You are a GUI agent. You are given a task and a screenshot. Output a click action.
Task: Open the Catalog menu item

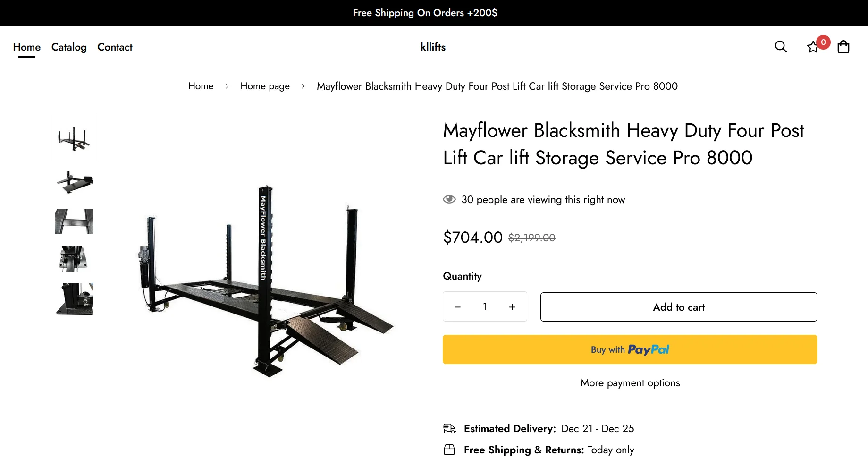point(69,47)
